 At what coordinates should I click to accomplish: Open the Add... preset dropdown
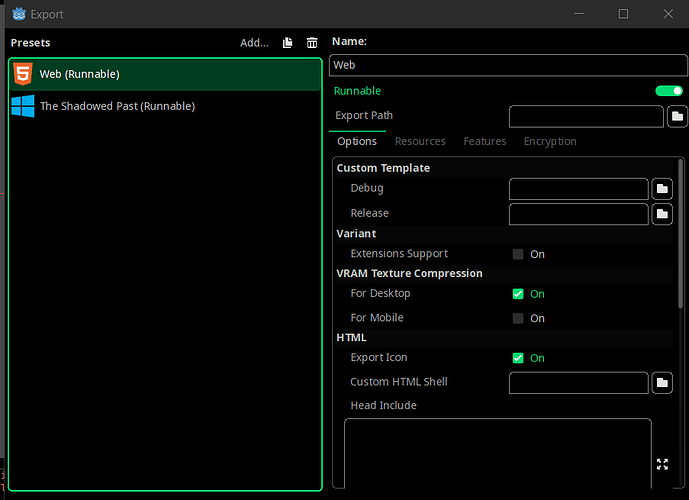[x=254, y=43]
